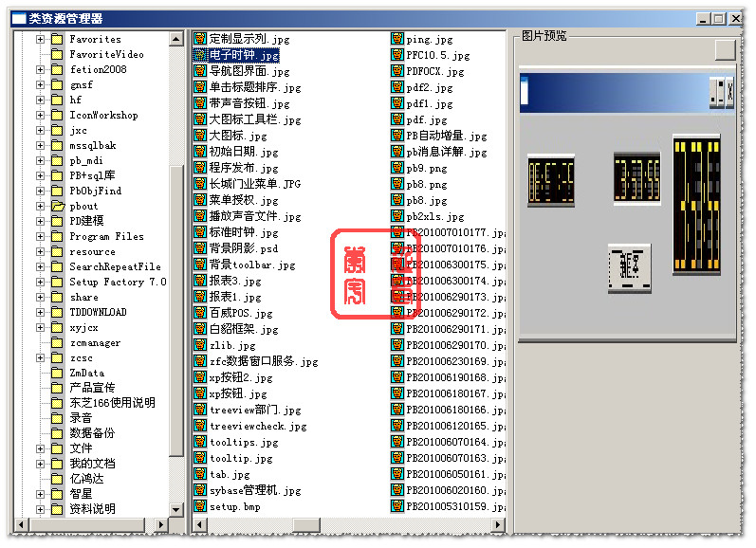Select file pb消息详解.jpg
Image resolution: width=756 pixels, height=548 pixels.
[447, 152]
